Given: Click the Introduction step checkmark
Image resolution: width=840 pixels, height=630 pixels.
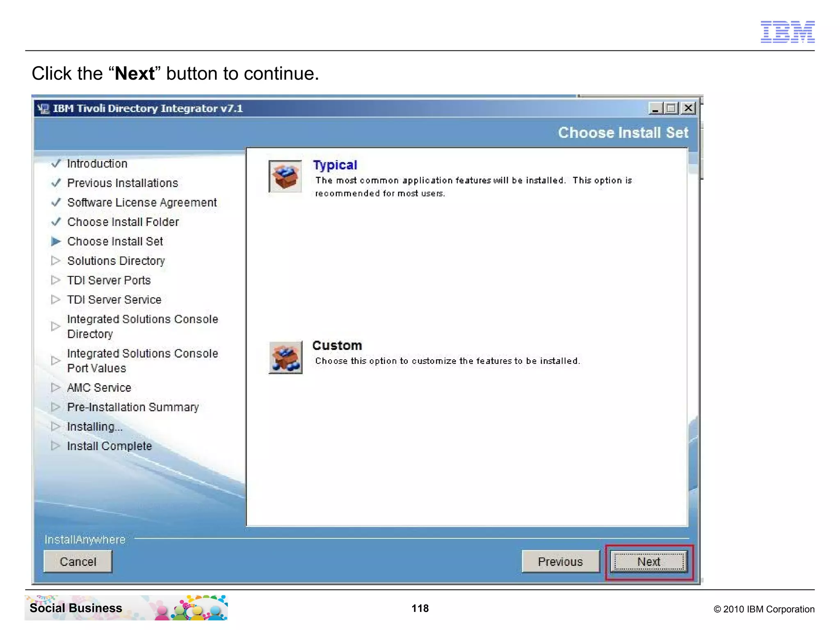Looking at the screenshot, I should 56,163.
